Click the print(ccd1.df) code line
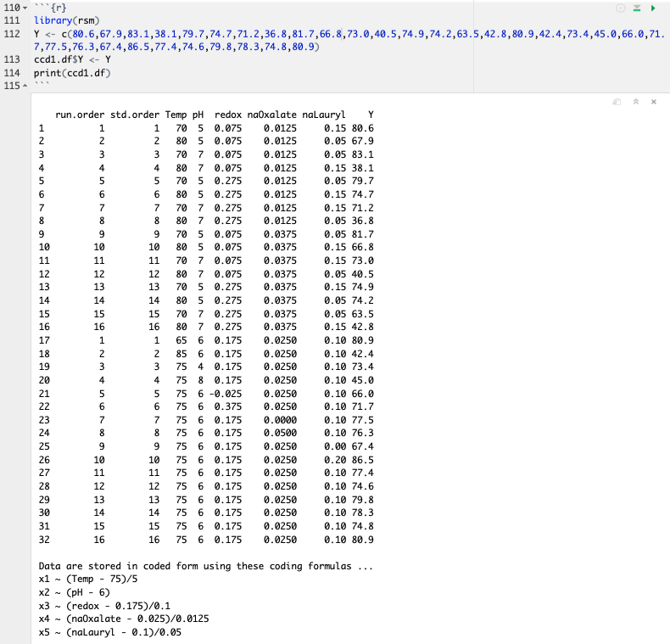 pos(72,74)
